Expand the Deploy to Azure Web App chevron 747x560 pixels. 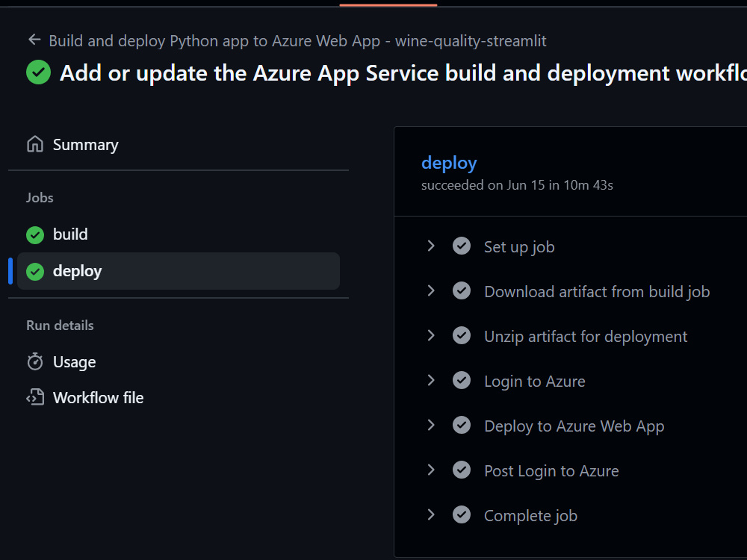(431, 426)
